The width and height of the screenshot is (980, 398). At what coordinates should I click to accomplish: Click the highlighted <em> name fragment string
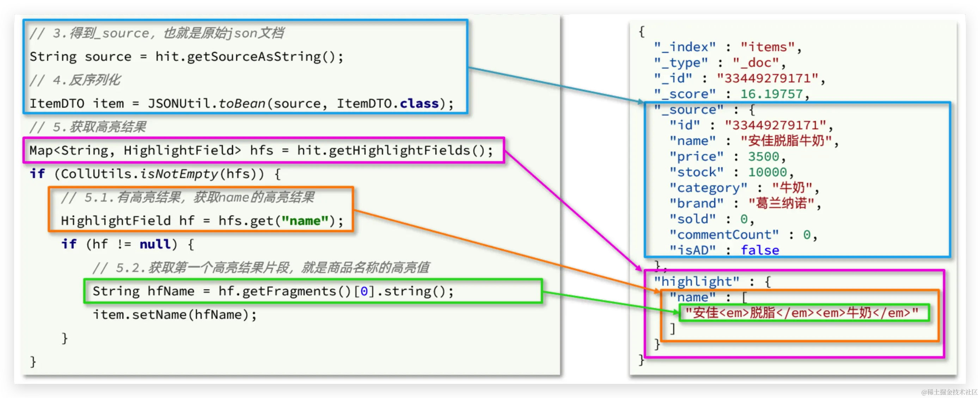pyautogui.click(x=802, y=313)
